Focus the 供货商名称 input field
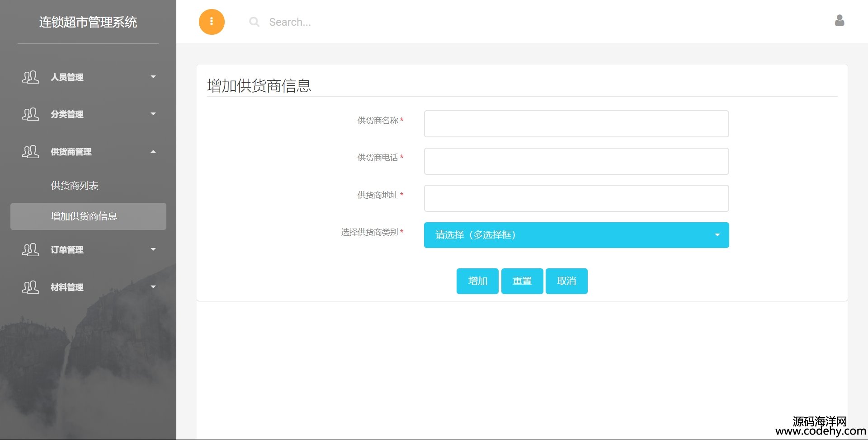868x440 pixels. [576, 124]
